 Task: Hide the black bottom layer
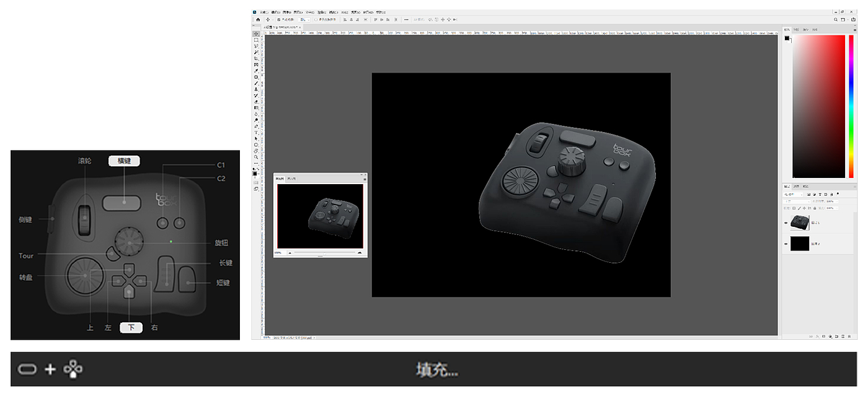tap(786, 244)
